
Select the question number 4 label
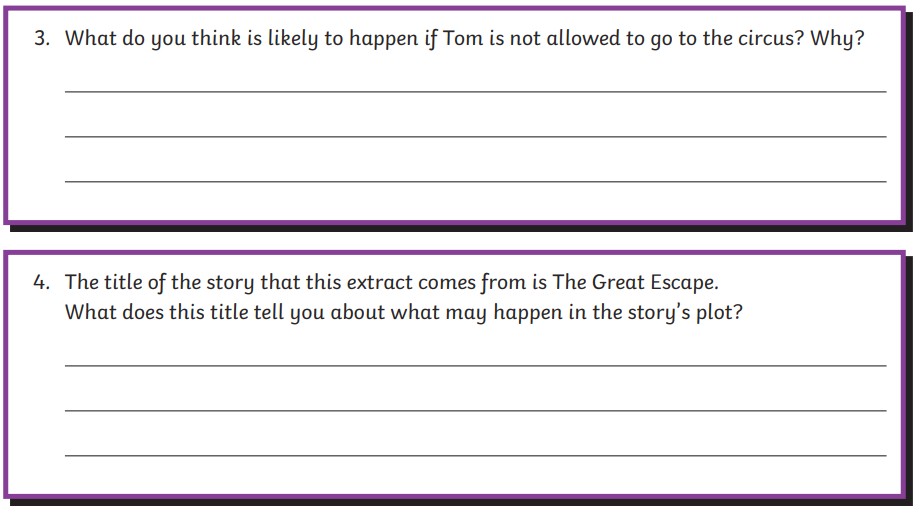(x=42, y=283)
